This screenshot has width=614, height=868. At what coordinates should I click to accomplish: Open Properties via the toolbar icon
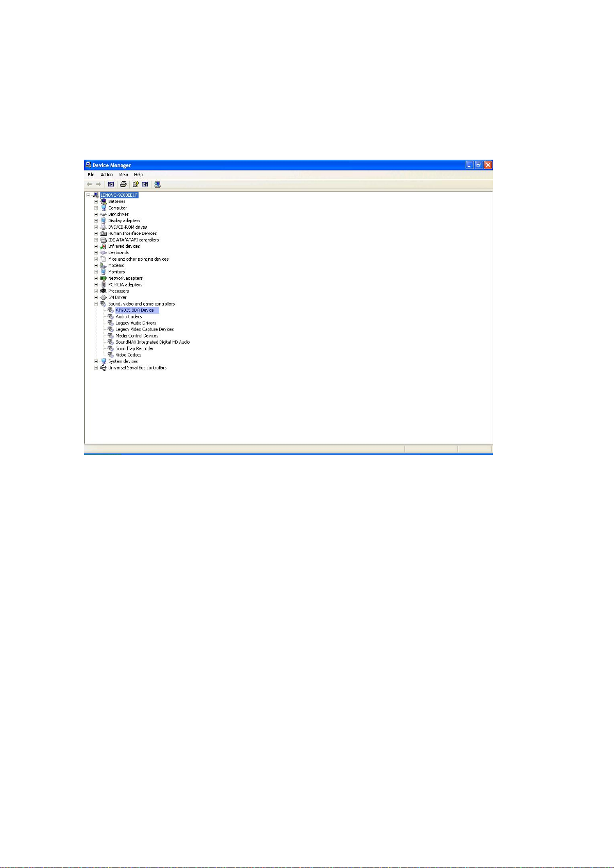pyautogui.click(x=135, y=184)
